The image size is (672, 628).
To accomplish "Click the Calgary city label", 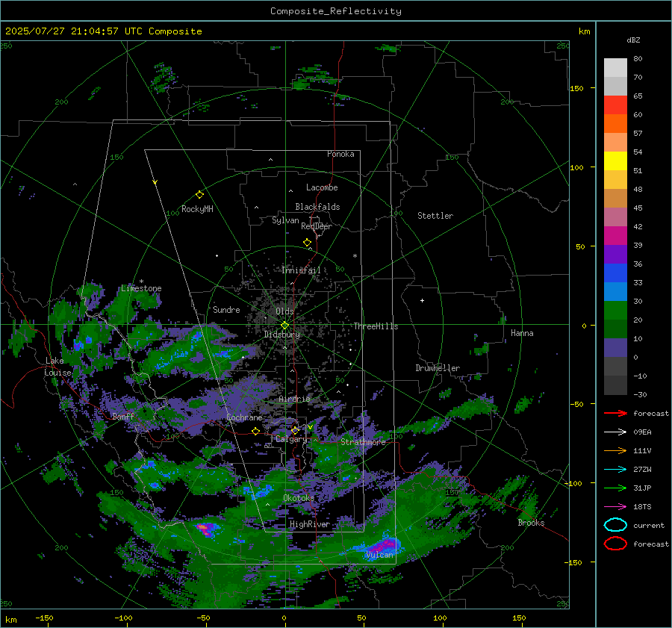I will pyautogui.click(x=291, y=439).
